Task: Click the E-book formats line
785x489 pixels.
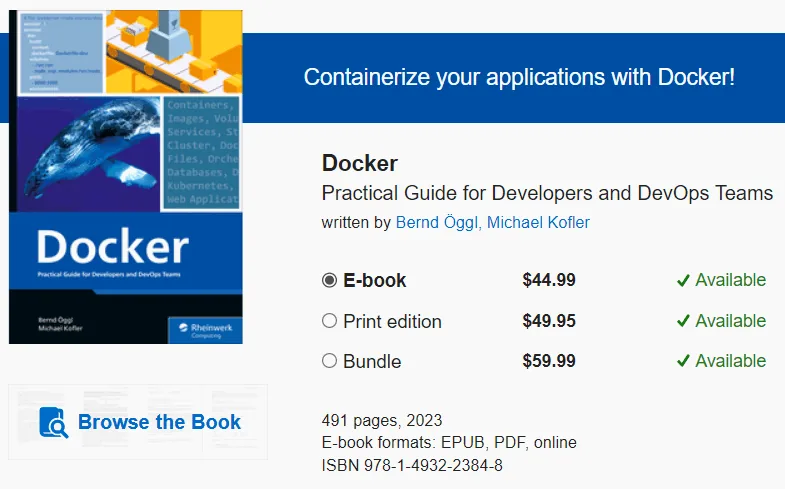Action: click(x=449, y=442)
